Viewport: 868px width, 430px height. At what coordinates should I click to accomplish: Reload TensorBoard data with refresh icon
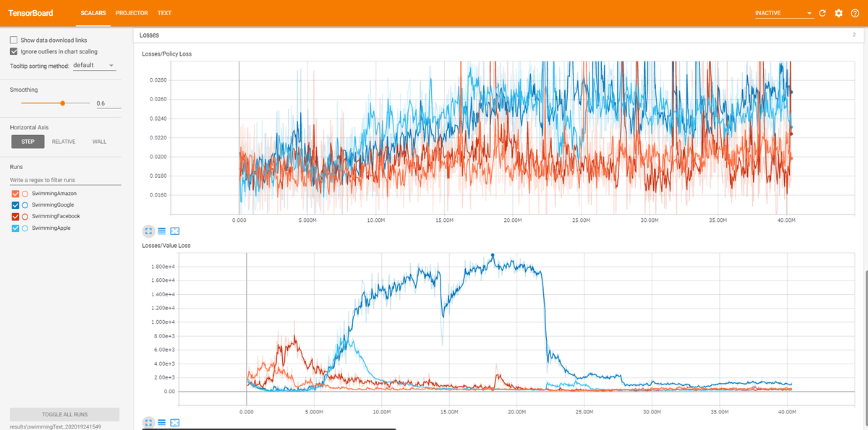822,13
